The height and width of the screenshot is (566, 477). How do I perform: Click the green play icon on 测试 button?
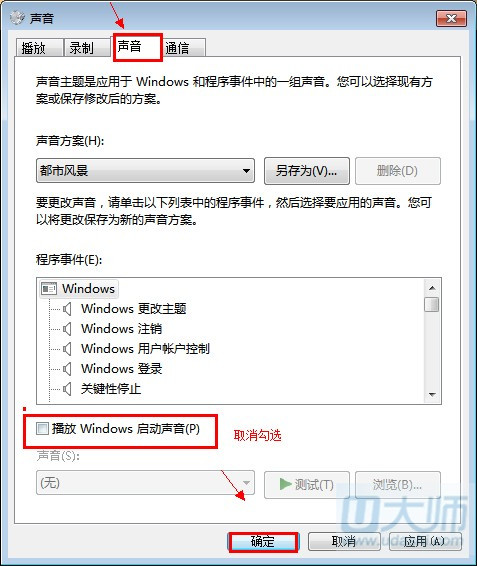click(x=285, y=484)
